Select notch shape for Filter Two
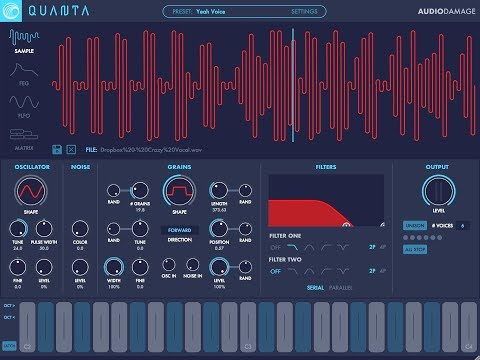The image size is (480, 360). click(343, 271)
